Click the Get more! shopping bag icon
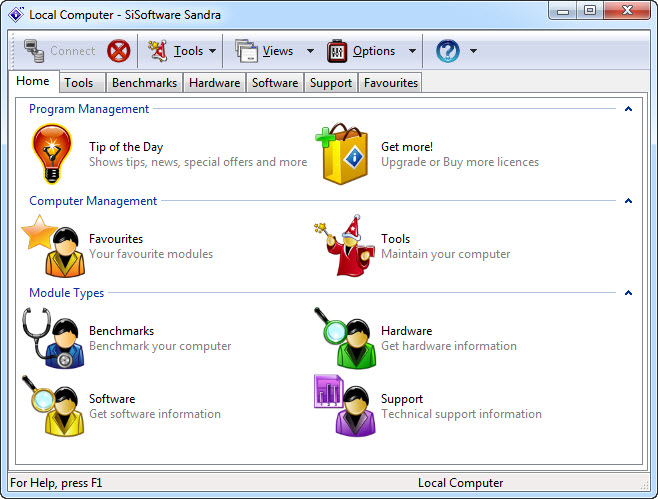This screenshot has width=658, height=499. click(x=342, y=154)
